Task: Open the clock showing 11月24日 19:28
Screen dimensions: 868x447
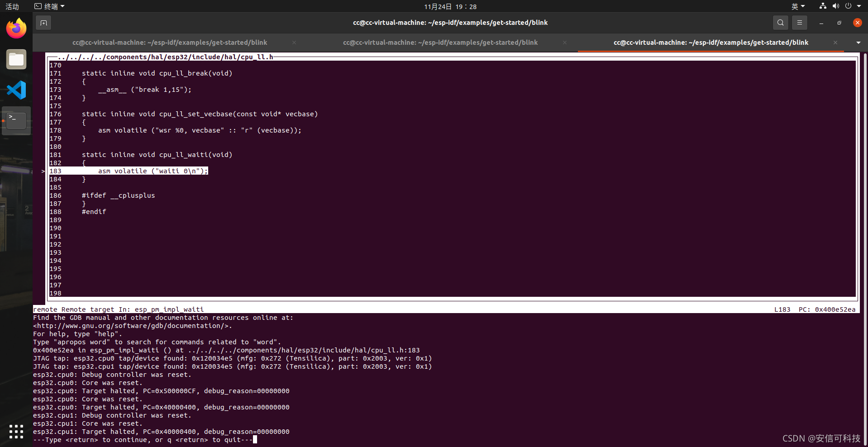Action: [x=450, y=6]
